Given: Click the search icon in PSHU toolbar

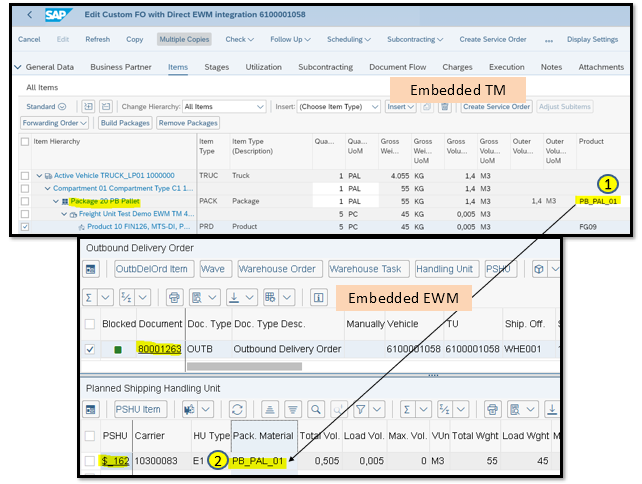Looking at the screenshot, I should coord(315,409).
